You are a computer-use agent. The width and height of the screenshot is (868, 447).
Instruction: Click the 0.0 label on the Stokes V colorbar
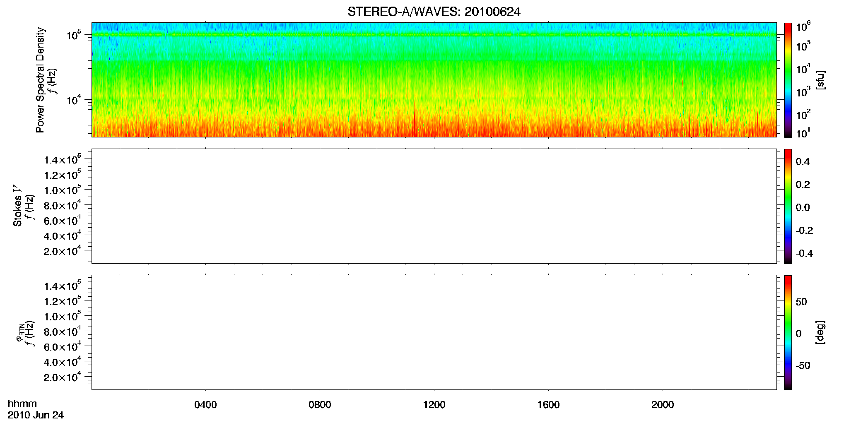coord(803,207)
